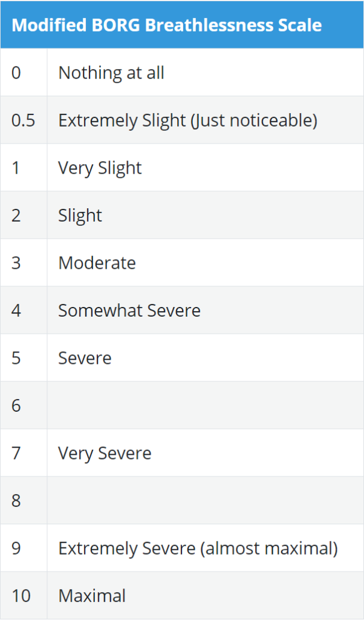Click the score number 6 cell
The width and height of the screenshot is (364, 620).
point(16,406)
